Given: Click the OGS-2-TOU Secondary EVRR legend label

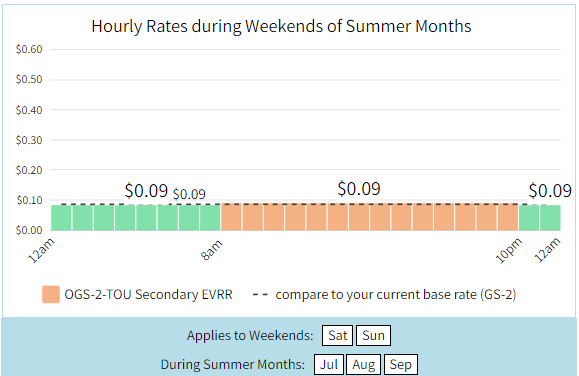Looking at the screenshot, I should point(148,294).
